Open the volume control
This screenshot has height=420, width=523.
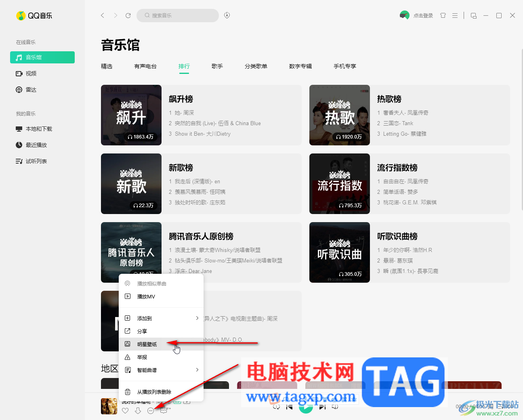pos(335,407)
